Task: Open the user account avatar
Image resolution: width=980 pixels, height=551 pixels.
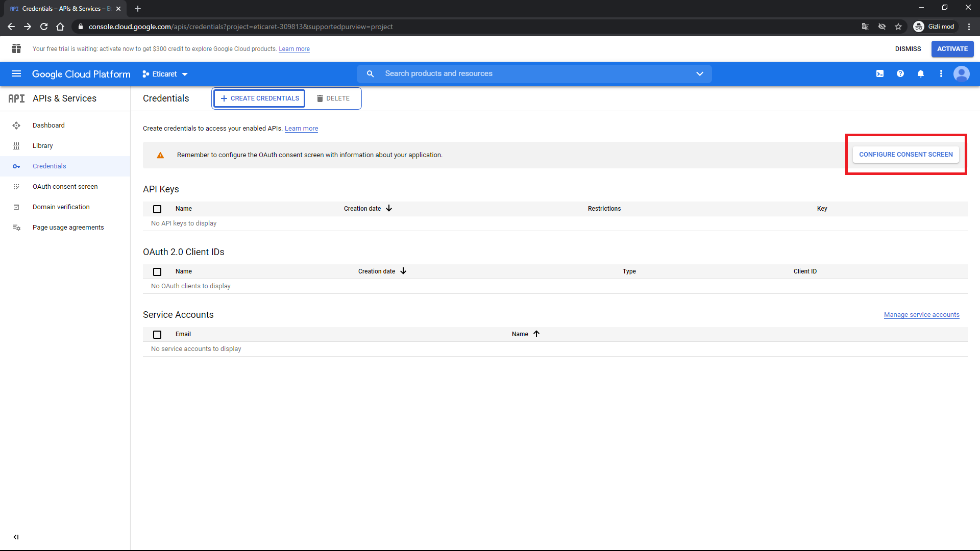Action: [962, 74]
